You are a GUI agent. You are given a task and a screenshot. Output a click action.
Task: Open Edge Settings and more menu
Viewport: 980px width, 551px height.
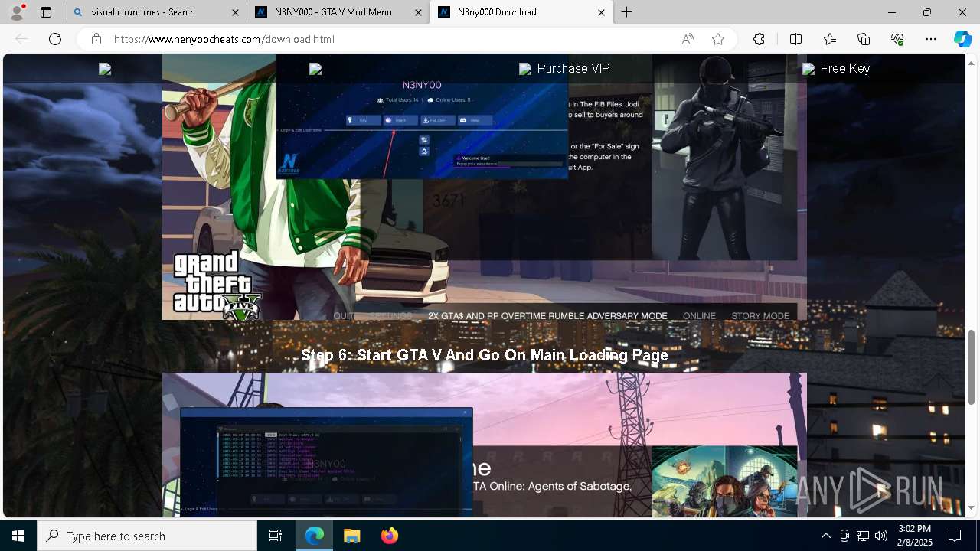click(931, 39)
